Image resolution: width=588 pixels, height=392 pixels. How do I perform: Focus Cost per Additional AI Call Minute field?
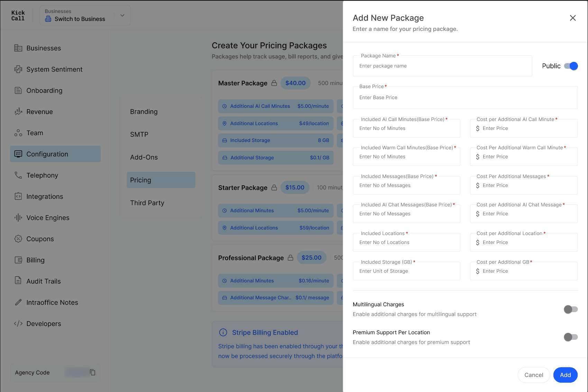[x=524, y=128]
